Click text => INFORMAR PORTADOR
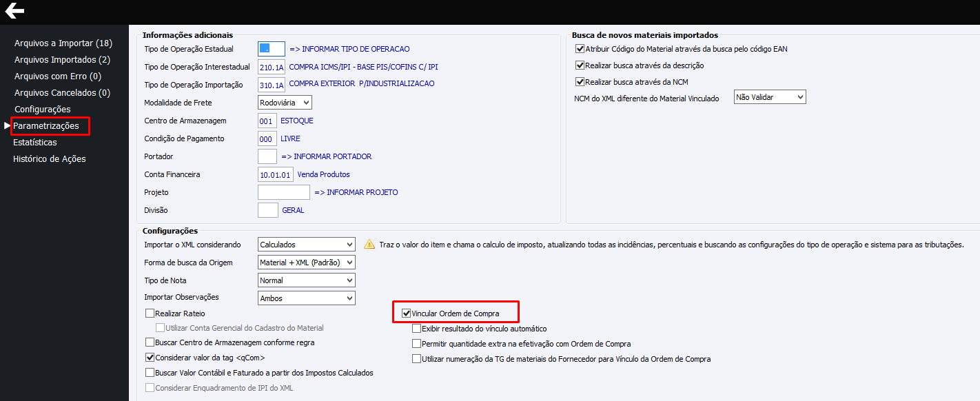 pyautogui.click(x=326, y=156)
